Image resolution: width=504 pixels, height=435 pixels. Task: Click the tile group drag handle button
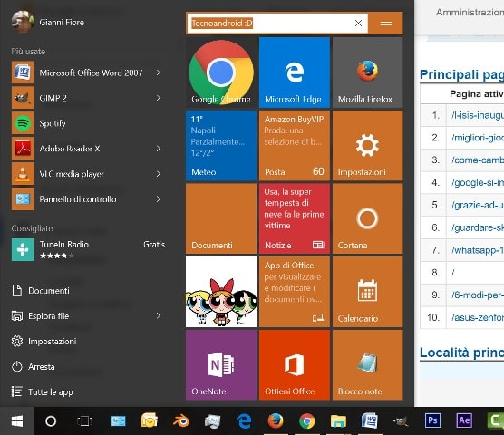pos(386,24)
